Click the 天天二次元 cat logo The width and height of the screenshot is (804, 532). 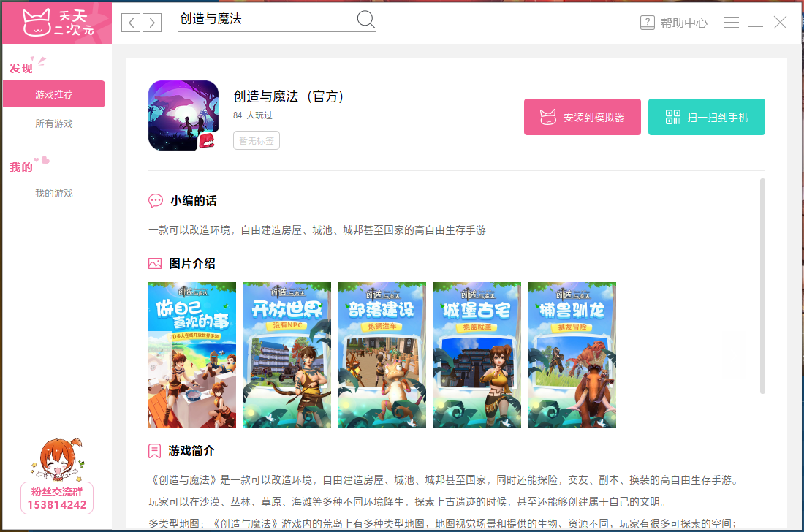pos(58,23)
